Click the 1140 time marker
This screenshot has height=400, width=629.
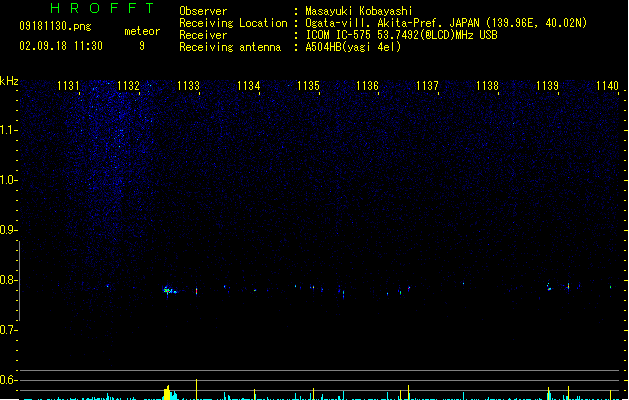pos(607,86)
